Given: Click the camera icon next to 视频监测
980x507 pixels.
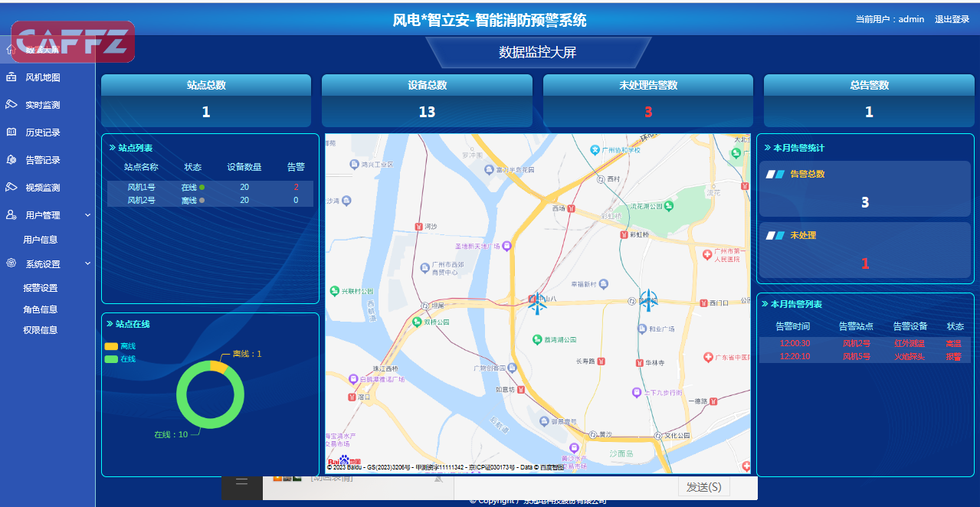Looking at the screenshot, I should pyautogui.click(x=11, y=188).
